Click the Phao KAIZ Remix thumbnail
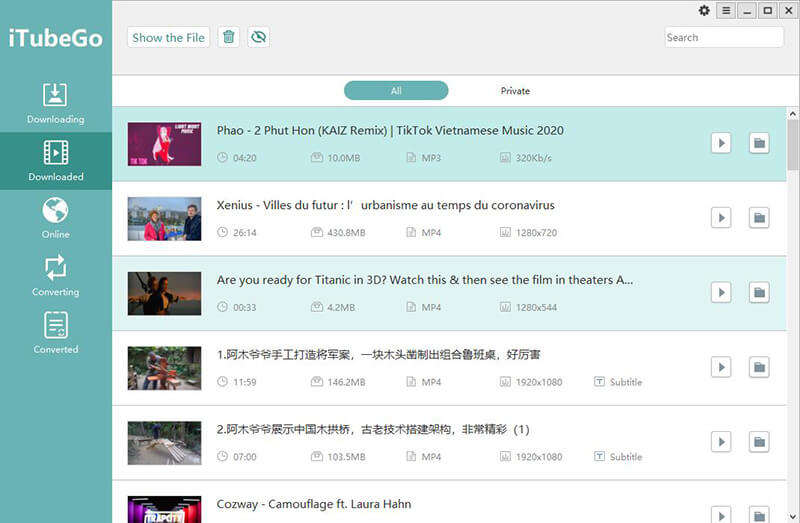The height and width of the screenshot is (523, 800). [164, 144]
